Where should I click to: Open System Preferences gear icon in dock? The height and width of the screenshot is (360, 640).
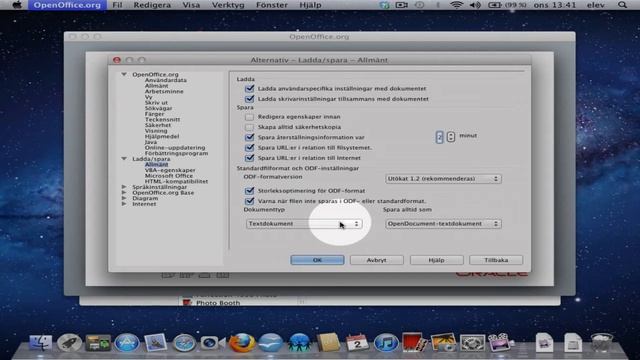472,342
